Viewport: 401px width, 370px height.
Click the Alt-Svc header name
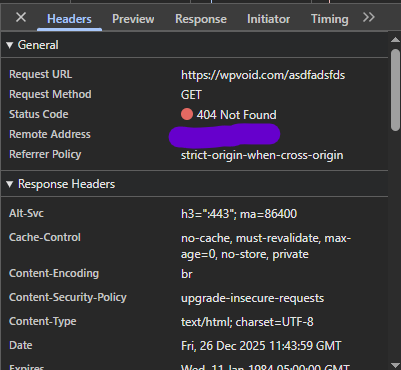coord(26,213)
